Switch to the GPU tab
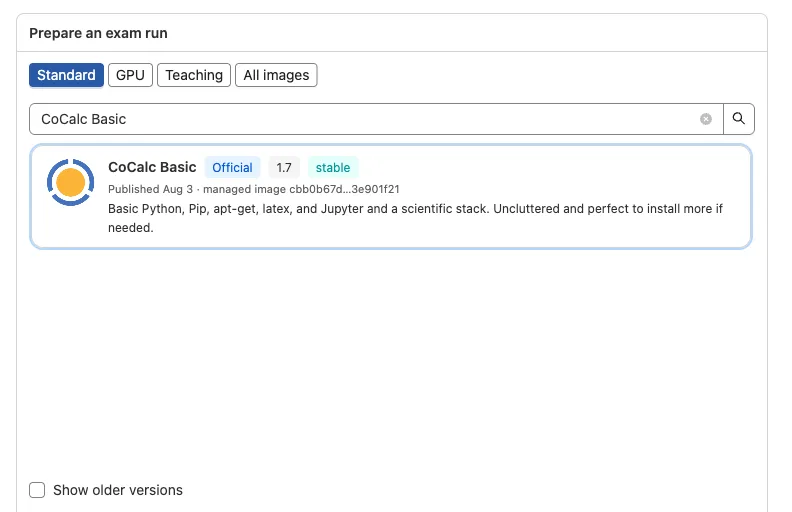This screenshot has width=792, height=512. 130,75
